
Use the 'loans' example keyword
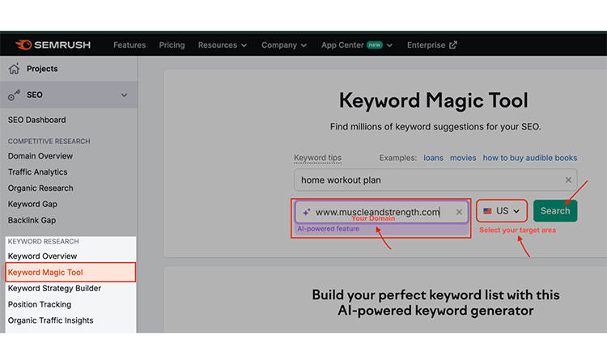[433, 158]
